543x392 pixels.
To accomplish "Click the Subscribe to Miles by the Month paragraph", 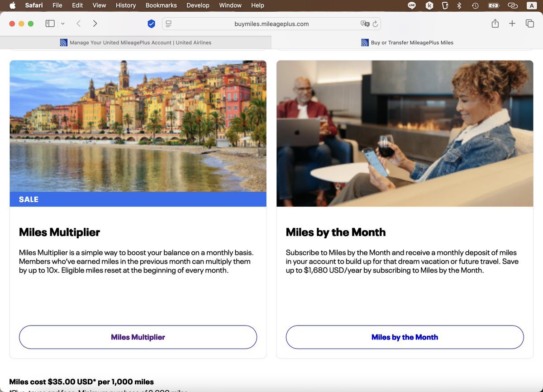I will click(402, 261).
